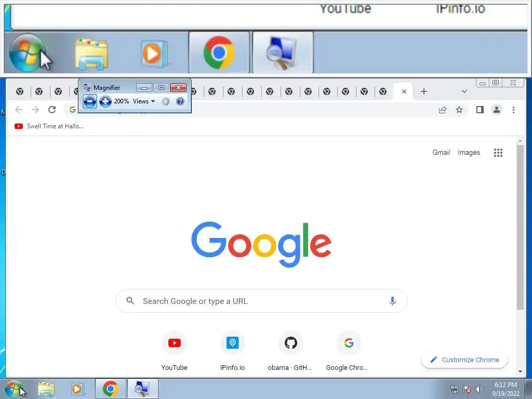
Task: Click Magnifier title bar app icon
Action: pos(87,87)
